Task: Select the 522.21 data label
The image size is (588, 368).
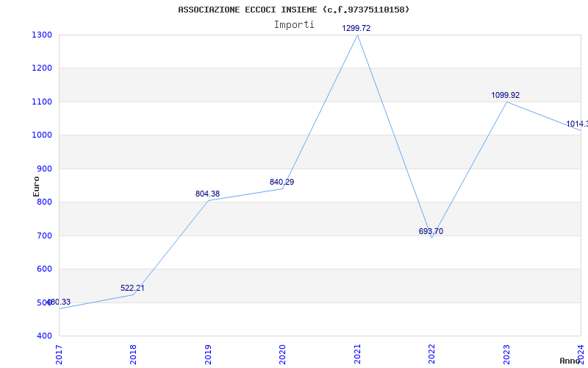Action: pos(132,289)
